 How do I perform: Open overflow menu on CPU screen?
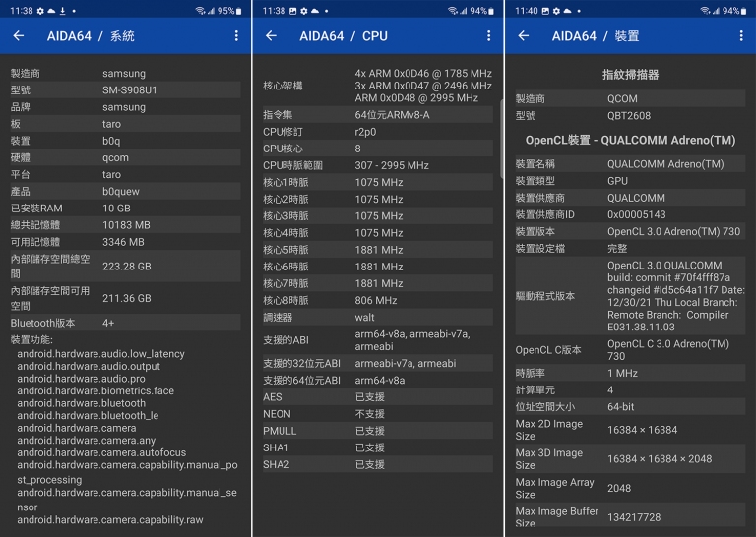(x=489, y=35)
